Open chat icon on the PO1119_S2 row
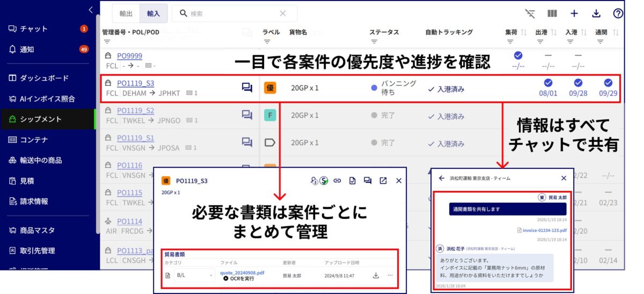The width and height of the screenshot is (644, 294). click(247, 115)
